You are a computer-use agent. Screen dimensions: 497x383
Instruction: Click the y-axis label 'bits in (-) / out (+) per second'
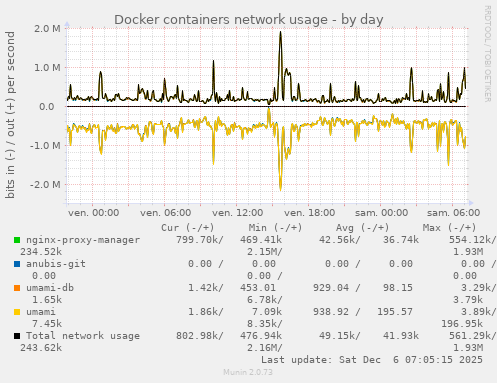pos(10,115)
